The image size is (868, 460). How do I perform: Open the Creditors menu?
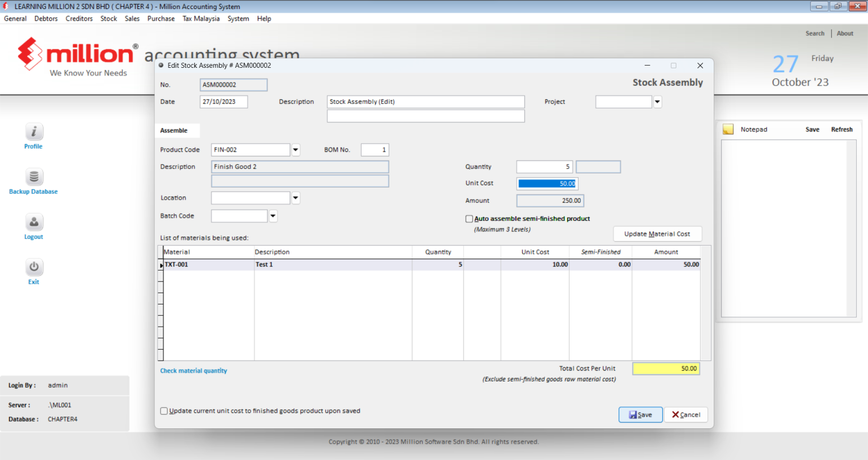79,19
